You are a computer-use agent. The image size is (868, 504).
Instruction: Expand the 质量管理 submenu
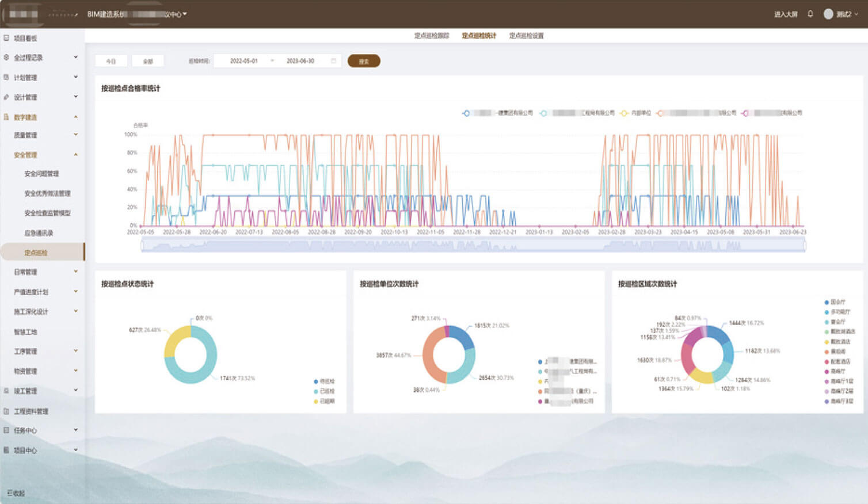pos(75,135)
